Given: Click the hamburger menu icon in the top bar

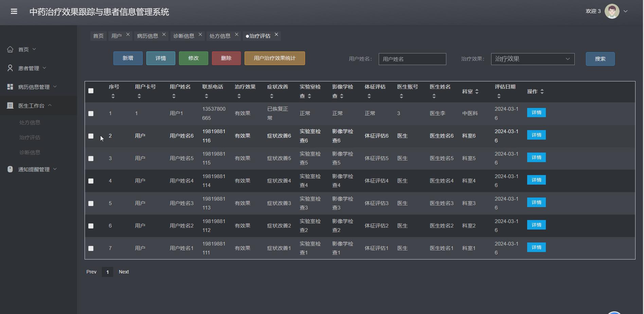Looking at the screenshot, I should click(x=14, y=11).
